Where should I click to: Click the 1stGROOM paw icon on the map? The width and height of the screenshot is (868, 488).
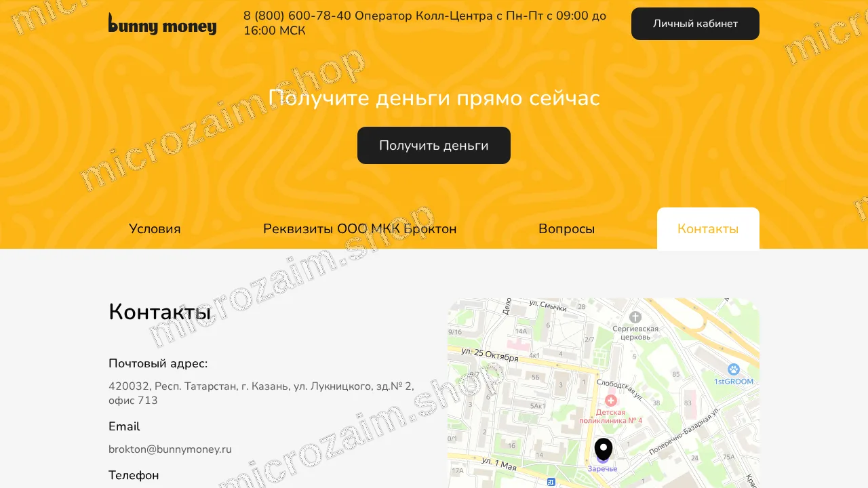click(x=734, y=369)
